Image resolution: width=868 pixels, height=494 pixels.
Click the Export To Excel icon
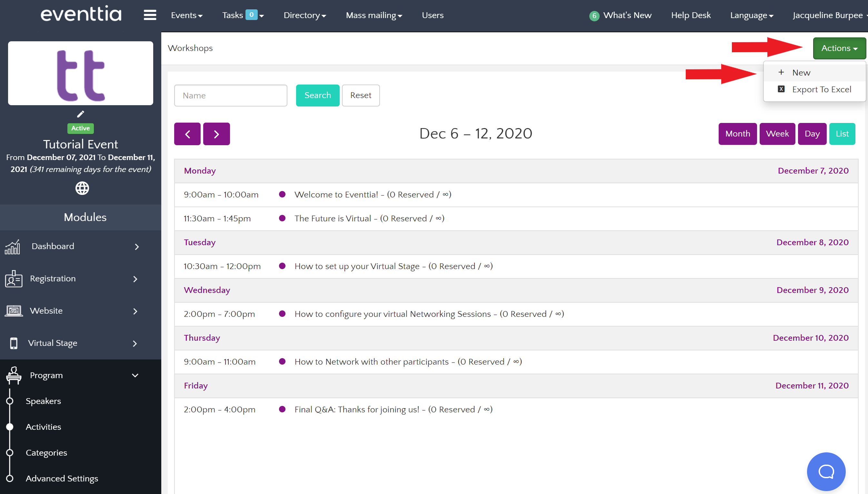click(x=781, y=89)
